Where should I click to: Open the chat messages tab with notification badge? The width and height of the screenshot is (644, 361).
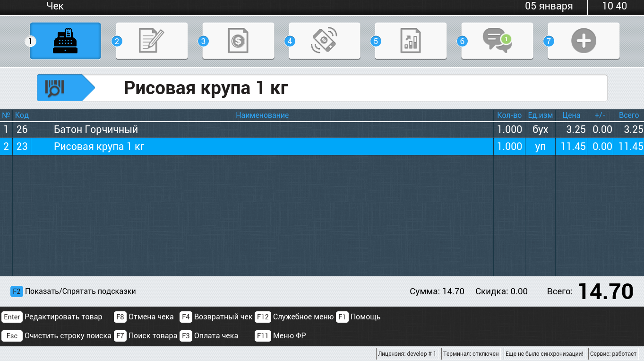tap(497, 41)
